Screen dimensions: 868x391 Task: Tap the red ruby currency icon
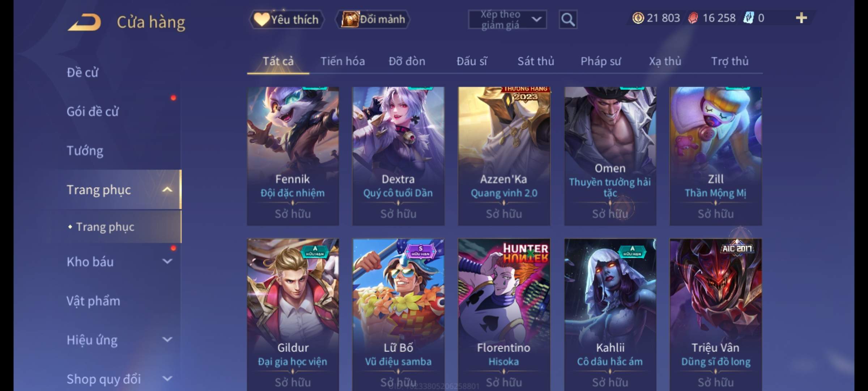pyautogui.click(x=693, y=18)
